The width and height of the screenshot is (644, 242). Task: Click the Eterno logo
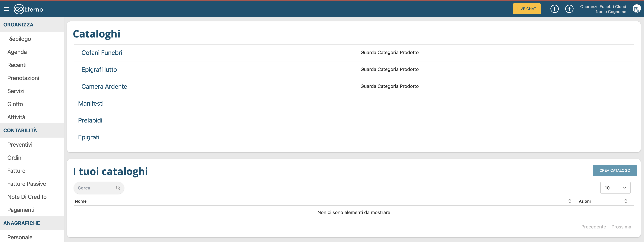[28, 9]
